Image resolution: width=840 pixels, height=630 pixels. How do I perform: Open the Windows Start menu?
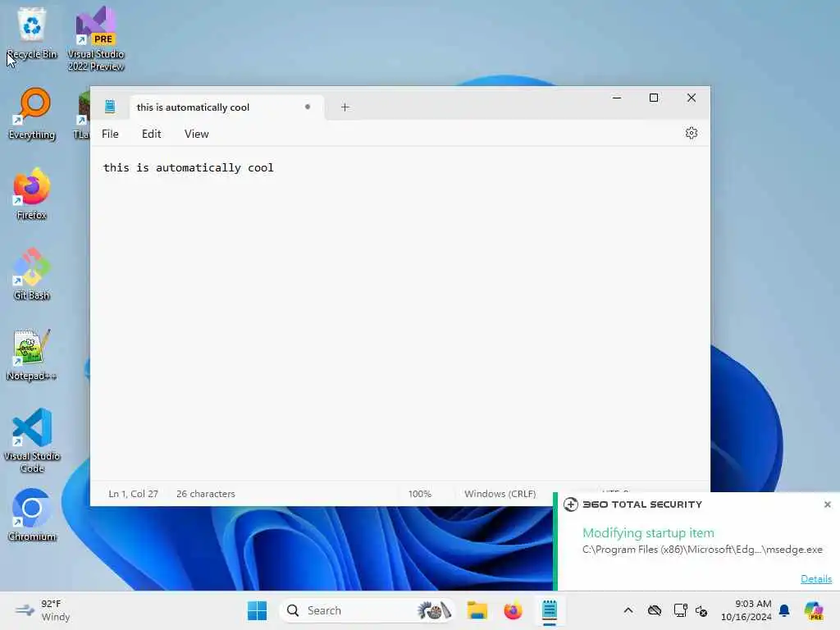pos(257,610)
